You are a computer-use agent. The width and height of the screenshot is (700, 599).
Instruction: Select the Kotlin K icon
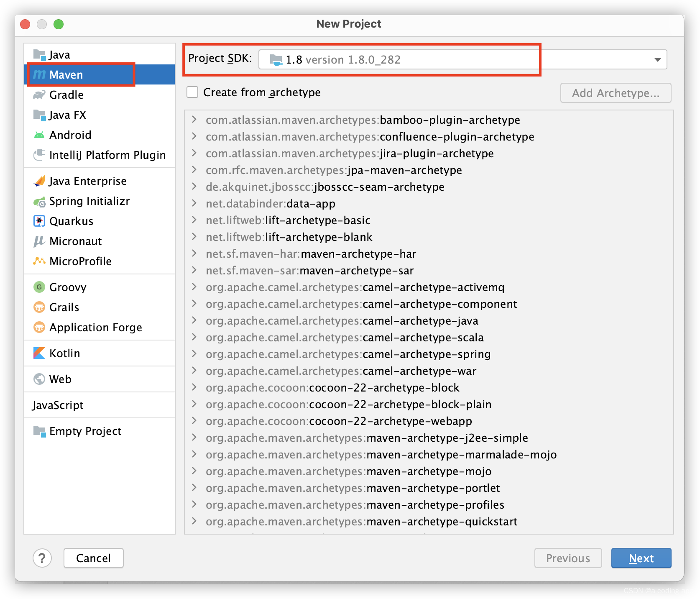[39, 353]
